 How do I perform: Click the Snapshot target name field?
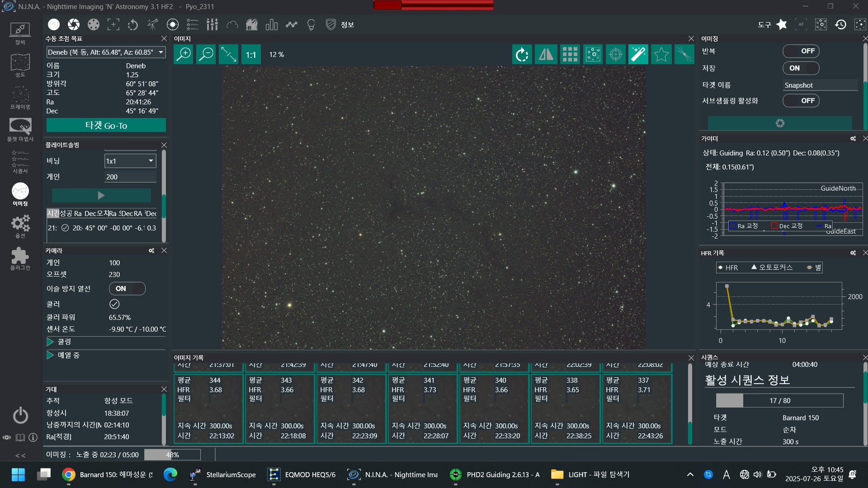[820, 85]
